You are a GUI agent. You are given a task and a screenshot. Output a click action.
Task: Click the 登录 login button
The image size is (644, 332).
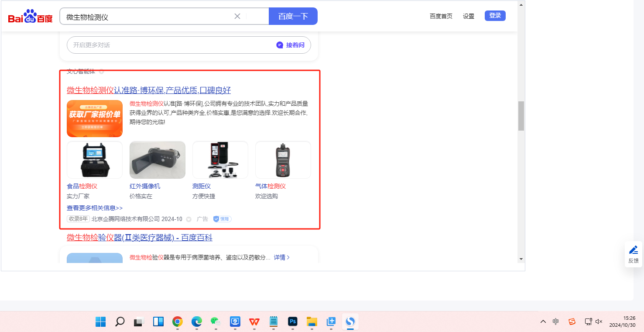[x=495, y=16]
